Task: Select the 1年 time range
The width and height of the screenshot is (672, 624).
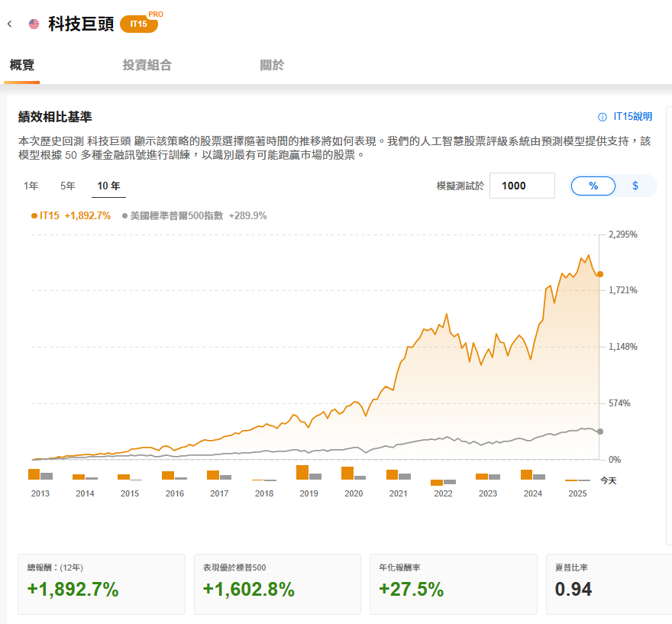Action: point(31,186)
